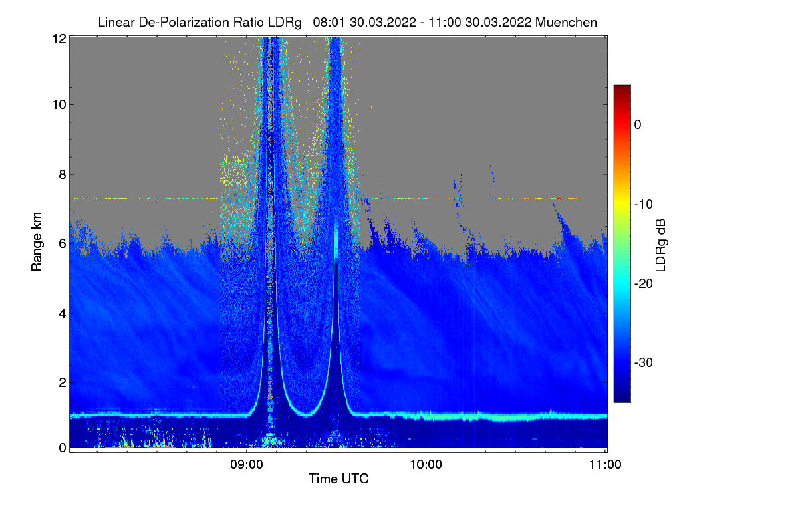Click the 'Muenchen' station name in the title
This screenshot has width=798, height=532.
pos(566,22)
